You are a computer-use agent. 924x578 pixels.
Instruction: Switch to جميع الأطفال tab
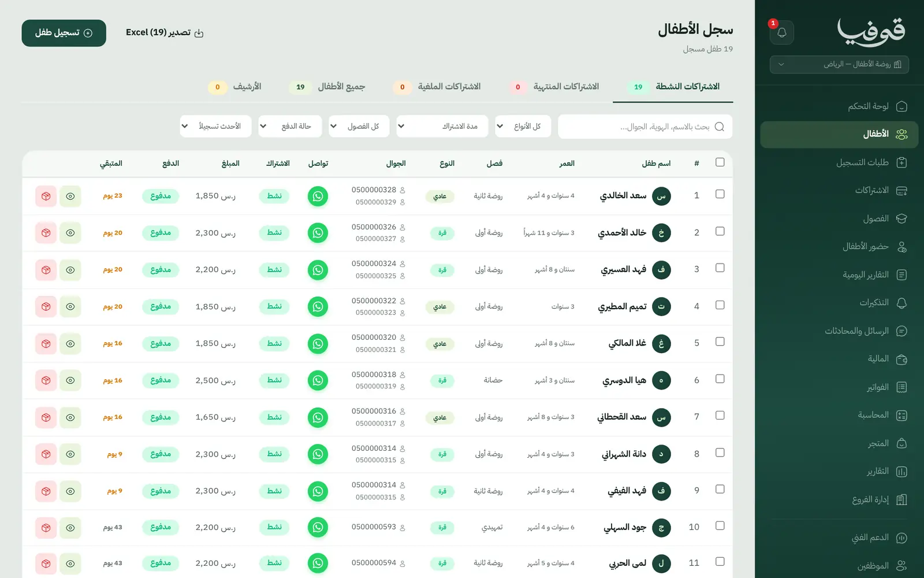(x=327, y=87)
